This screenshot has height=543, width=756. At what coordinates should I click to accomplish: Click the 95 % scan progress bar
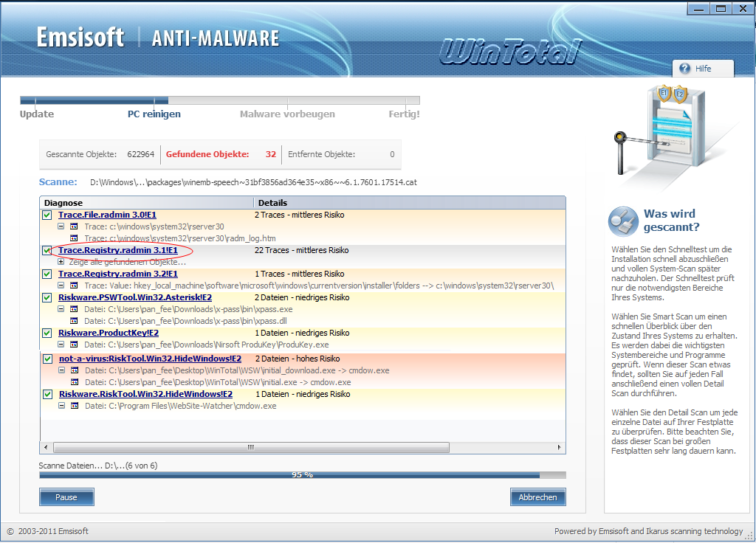pyautogui.click(x=302, y=475)
